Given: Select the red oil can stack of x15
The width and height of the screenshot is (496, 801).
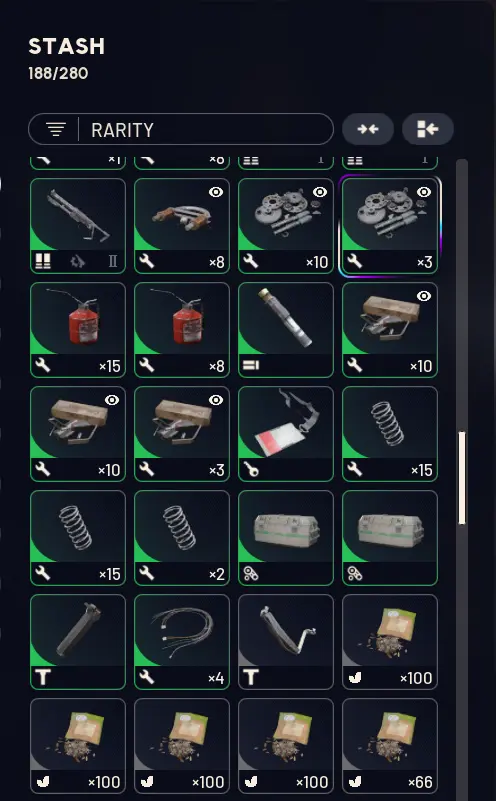Looking at the screenshot, I should pyautogui.click(x=78, y=330).
